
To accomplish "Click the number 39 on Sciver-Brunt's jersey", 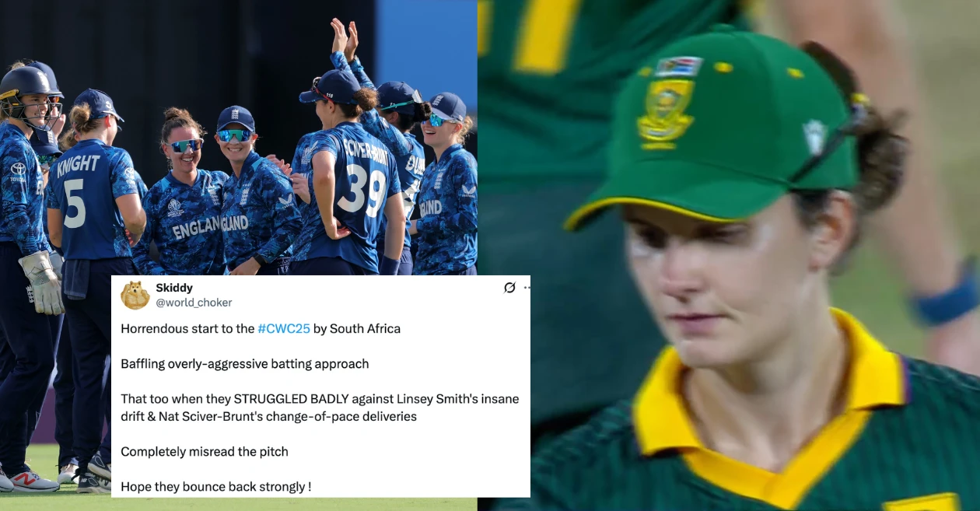I will (362, 191).
